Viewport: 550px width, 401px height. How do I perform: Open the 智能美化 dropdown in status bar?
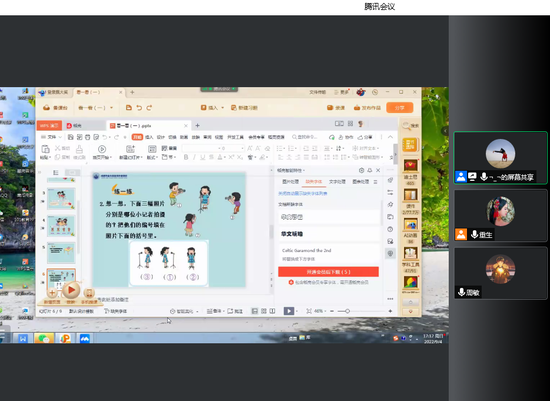click(x=185, y=312)
